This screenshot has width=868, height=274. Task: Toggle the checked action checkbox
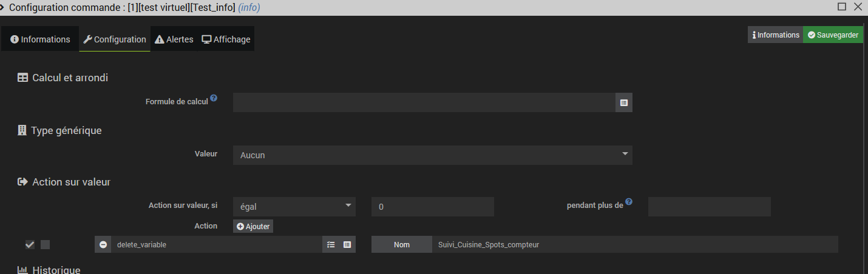pos(30,245)
